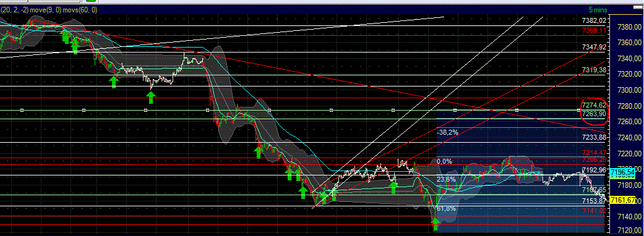Click 7220,00 on the price axis
This screenshot has height=236, width=644.
630,153
